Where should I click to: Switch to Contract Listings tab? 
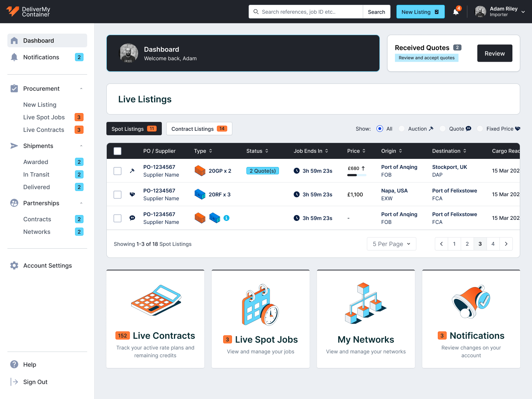[199, 129]
